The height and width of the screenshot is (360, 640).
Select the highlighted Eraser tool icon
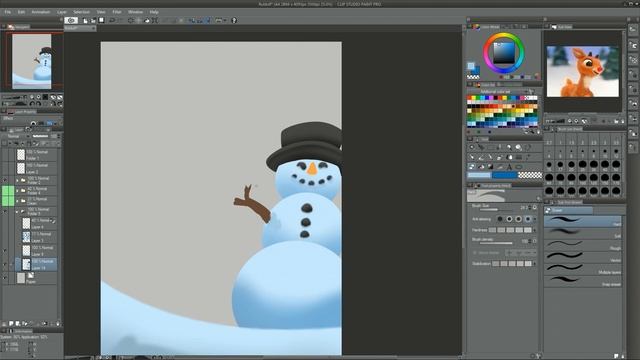coord(471,167)
